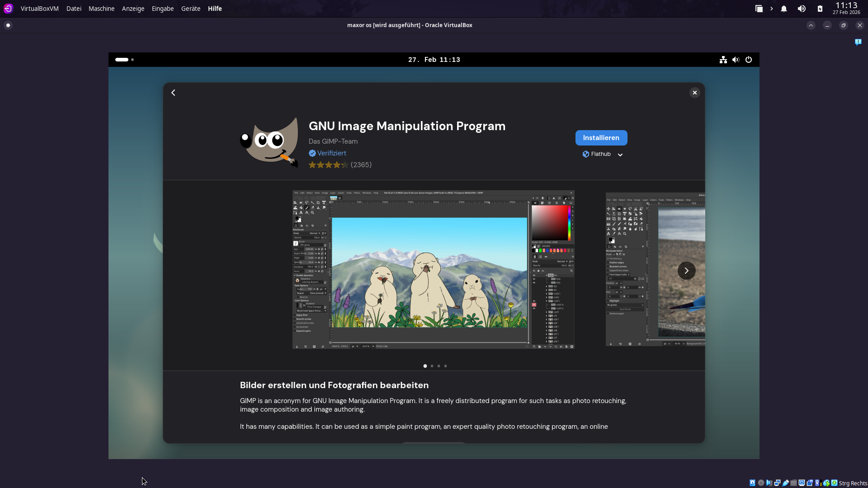Click the Installieren button
This screenshot has width=868, height=488.
pos(601,138)
